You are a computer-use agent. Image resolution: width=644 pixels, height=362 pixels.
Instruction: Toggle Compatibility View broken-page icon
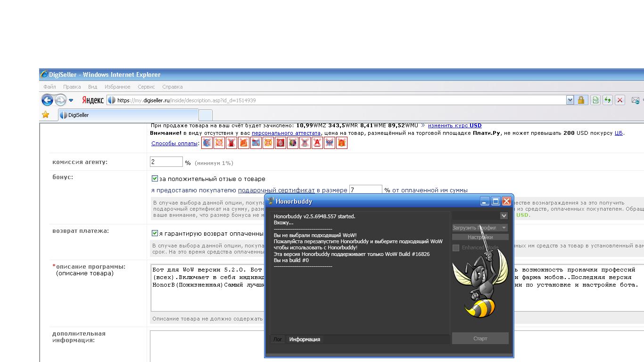pyautogui.click(x=595, y=100)
